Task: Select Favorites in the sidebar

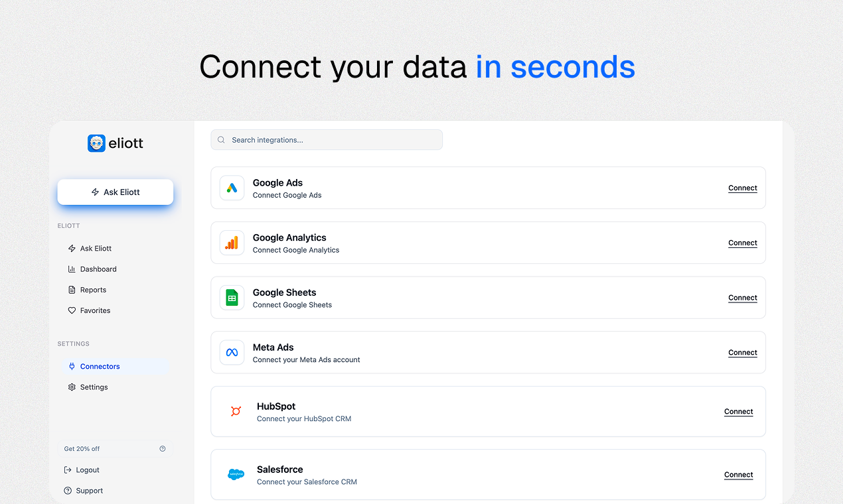Action: (95, 310)
